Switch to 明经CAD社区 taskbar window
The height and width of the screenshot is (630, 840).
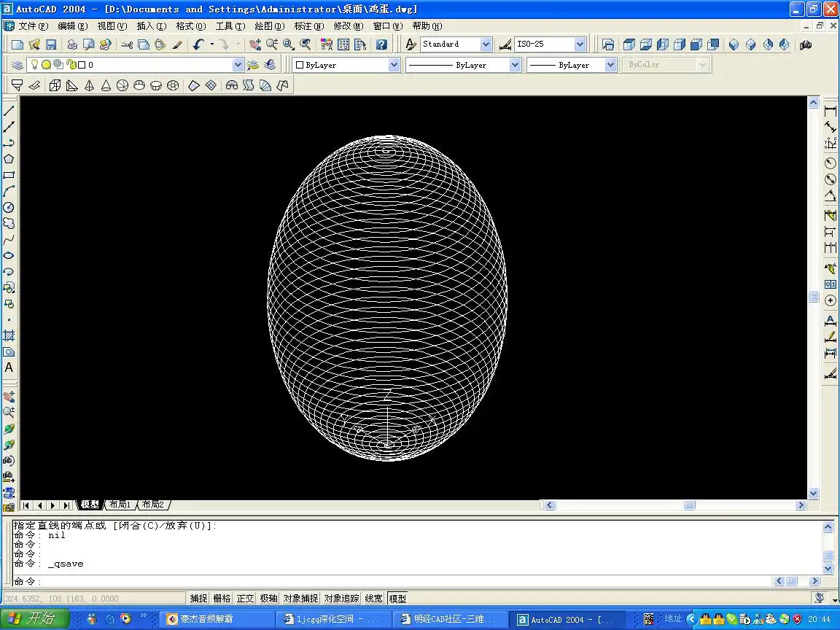point(450,619)
